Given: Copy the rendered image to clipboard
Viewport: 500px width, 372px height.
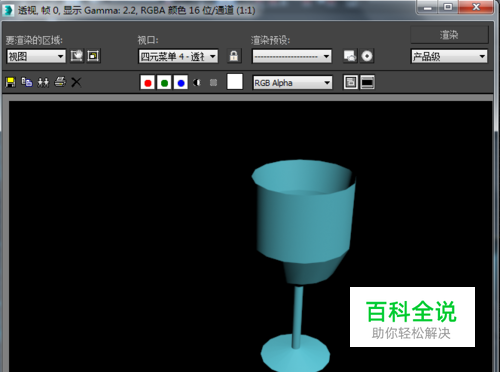Looking at the screenshot, I should coord(27,82).
